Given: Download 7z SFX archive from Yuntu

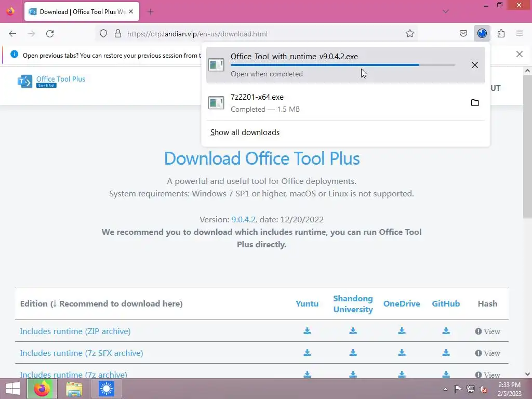Looking at the screenshot, I should coord(307,353).
